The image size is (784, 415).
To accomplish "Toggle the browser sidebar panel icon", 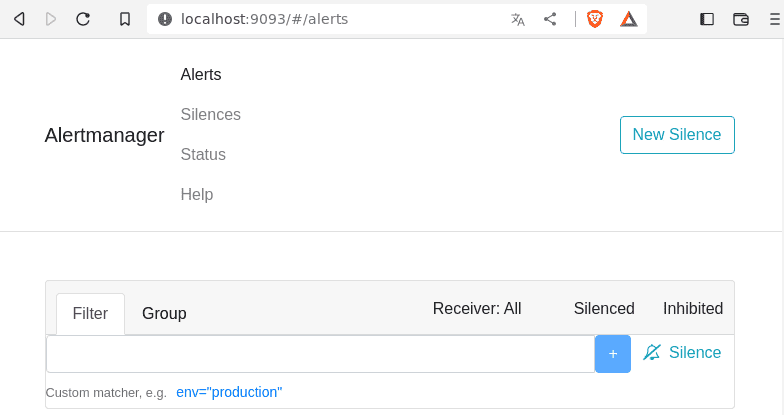I will tap(706, 19).
